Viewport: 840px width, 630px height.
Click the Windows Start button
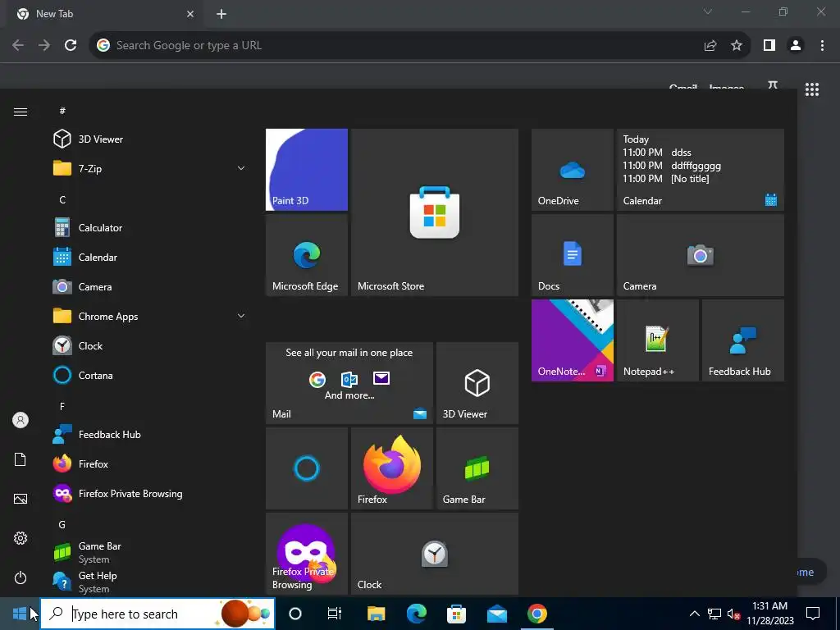[20, 614]
